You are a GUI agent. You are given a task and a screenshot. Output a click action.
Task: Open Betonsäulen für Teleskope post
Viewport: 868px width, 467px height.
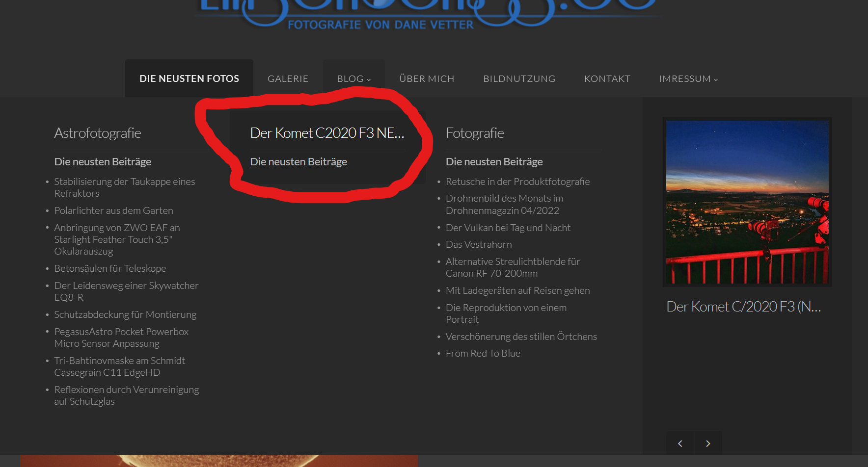[x=110, y=268]
